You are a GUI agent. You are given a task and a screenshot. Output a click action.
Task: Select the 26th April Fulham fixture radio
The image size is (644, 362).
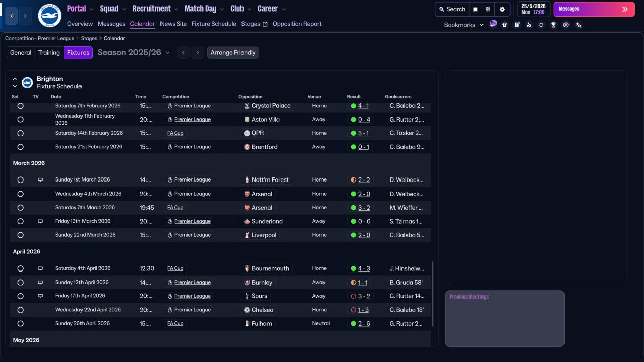20,324
